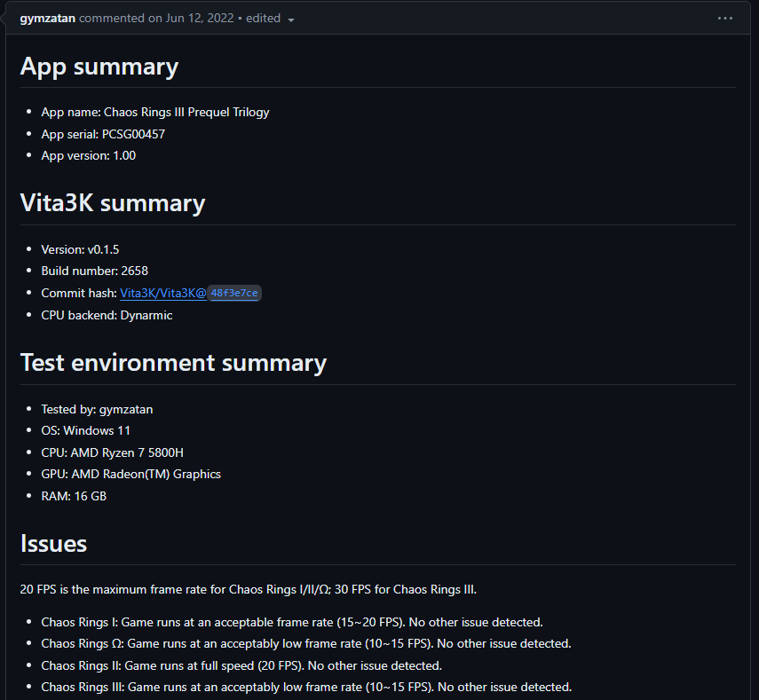
Task: Click the CPU: AMD Ryzen 7 5800H entry
Action: pyautogui.click(x=112, y=452)
